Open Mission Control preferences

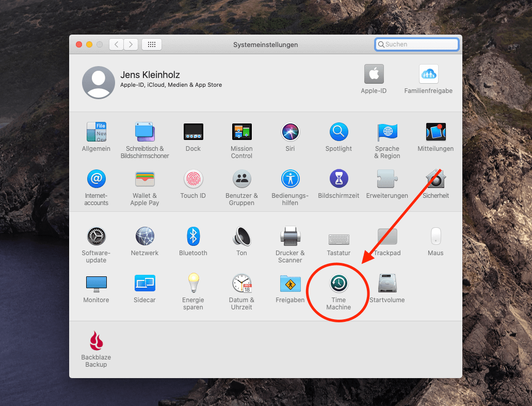pyautogui.click(x=241, y=132)
